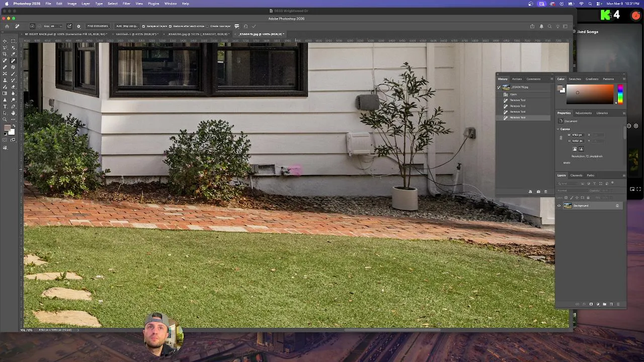
Task: Toggle pressure-for-size brush icon
Action: coord(69,26)
